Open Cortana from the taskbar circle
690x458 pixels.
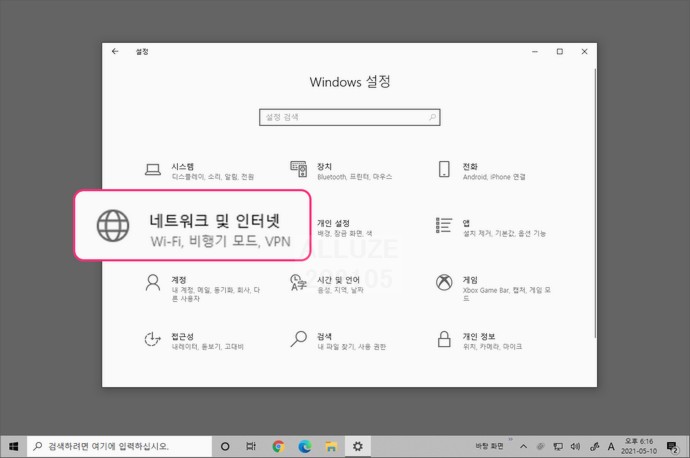tap(225, 447)
